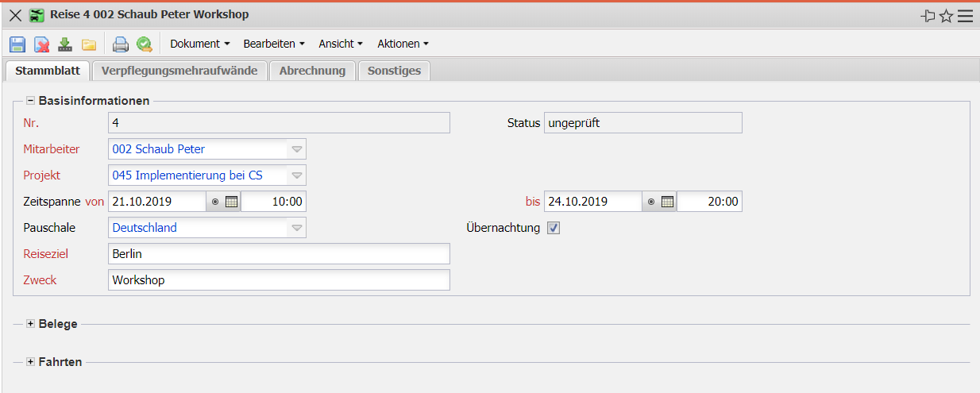The height and width of the screenshot is (393, 980).
Task: Click the small dot button beside the bis date
Action: coord(651,202)
